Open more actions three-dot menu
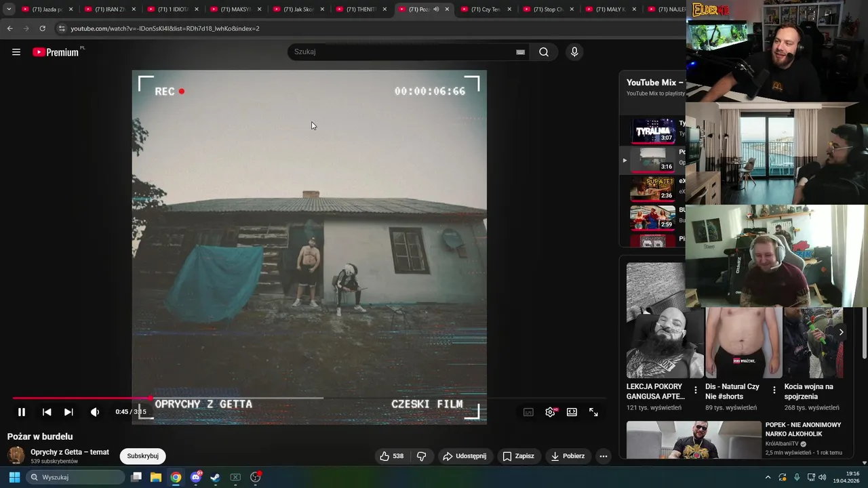The width and height of the screenshot is (868, 488). click(x=604, y=456)
